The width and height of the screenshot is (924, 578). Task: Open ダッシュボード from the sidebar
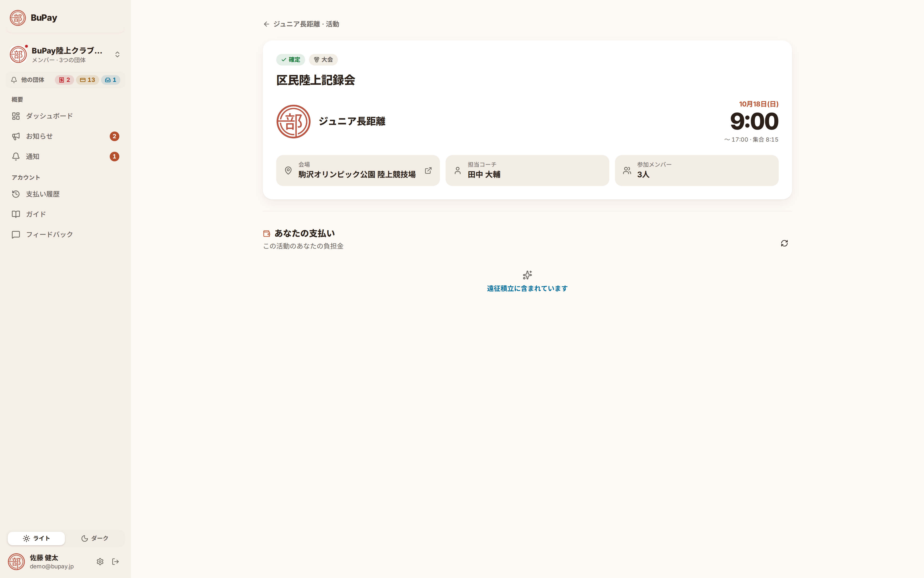click(x=65, y=116)
